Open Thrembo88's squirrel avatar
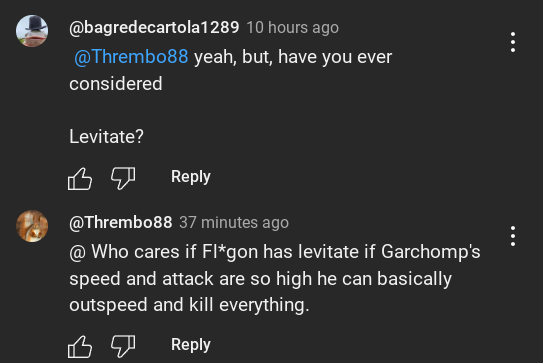Viewport: 543px width, 363px height. click(32, 226)
